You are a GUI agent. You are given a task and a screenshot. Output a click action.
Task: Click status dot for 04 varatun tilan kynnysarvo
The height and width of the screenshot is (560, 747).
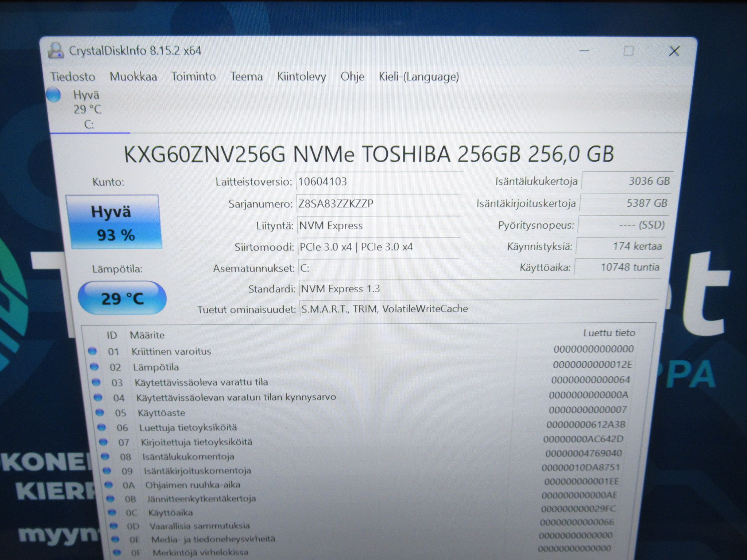(x=98, y=397)
